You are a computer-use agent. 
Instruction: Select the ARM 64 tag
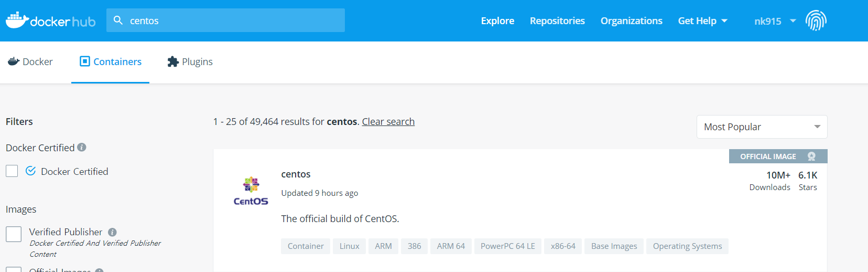tap(451, 246)
